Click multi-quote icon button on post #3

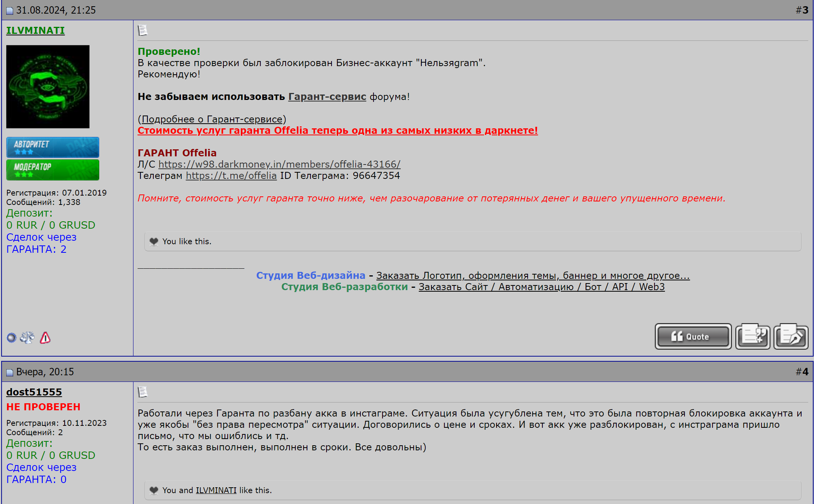753,336
